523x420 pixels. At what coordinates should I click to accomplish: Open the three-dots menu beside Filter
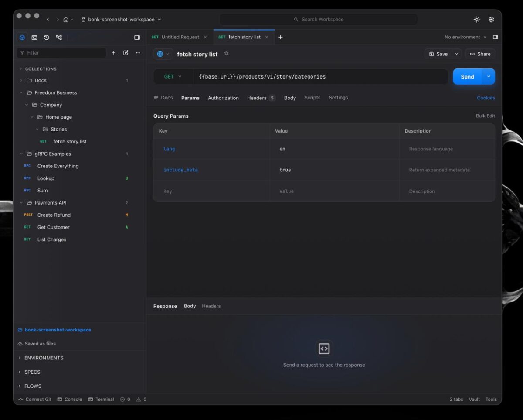(138, 53)
